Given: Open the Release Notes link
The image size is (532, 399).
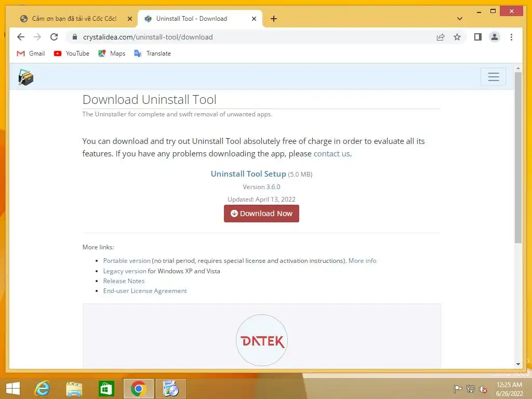Looking at the screenshot, I should (124, 281).
